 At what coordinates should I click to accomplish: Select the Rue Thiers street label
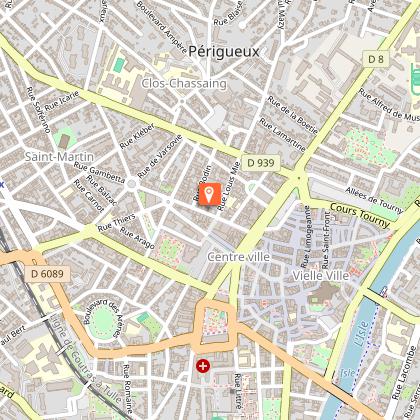click(117, 223)
